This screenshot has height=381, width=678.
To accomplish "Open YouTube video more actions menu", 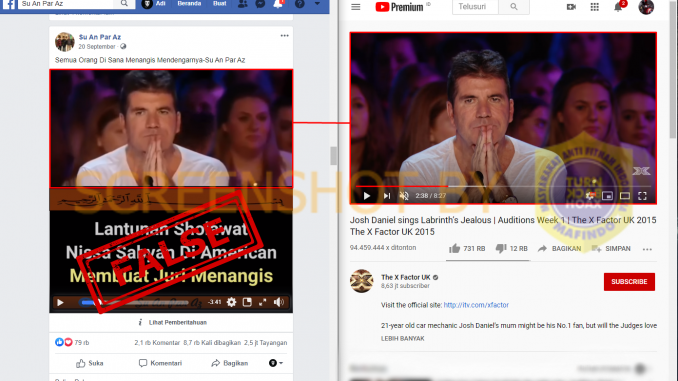I will click(647, 249).
